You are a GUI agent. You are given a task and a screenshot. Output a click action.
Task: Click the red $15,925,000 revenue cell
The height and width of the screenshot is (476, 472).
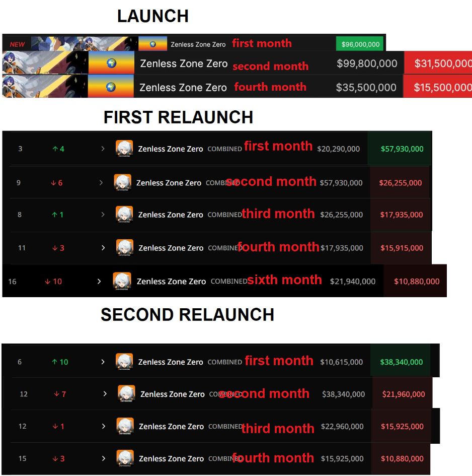coord(401,426)
